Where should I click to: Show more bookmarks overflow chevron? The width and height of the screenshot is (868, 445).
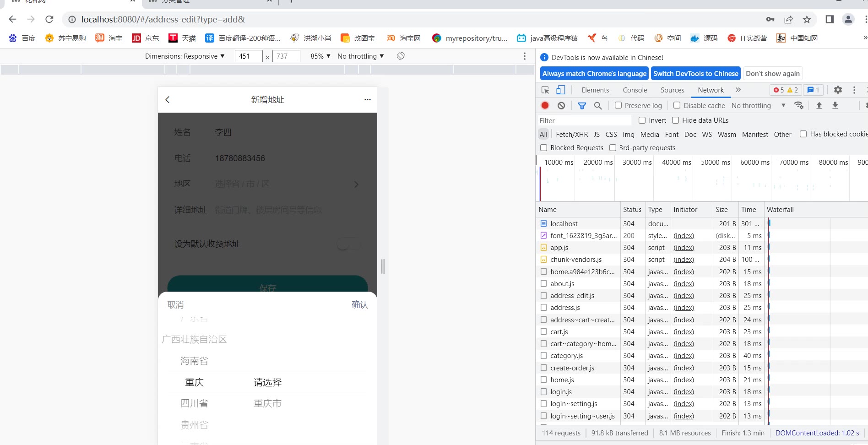point(865,38)
